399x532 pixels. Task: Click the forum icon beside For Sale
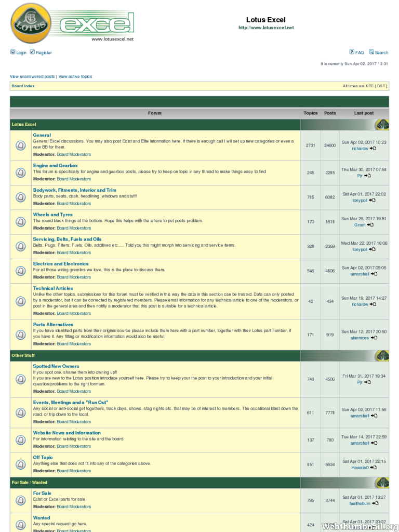click(x=21, y=500)
